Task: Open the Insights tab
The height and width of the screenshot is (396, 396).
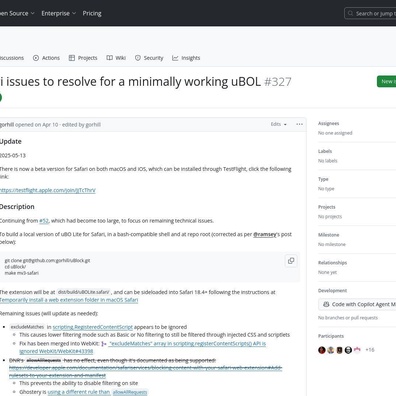Action: [x=186, y=58]
